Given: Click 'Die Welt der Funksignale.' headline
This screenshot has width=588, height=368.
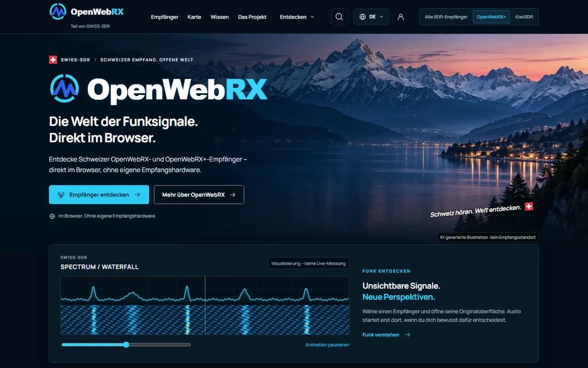Looking at the screenshot, I should pos(124,122).
